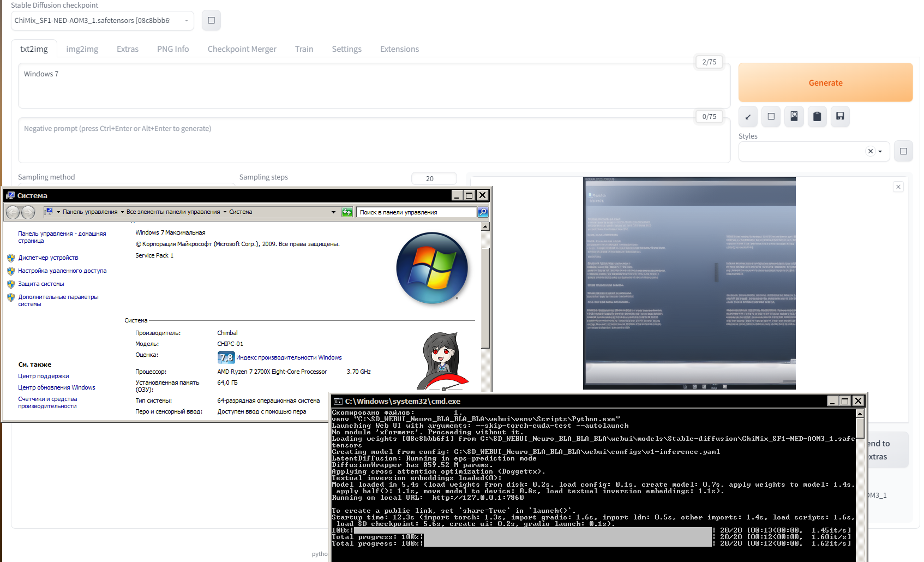This screenshot has height=562, width=924.
Task: Open Диспетчер устройств link
Action: 48,258
